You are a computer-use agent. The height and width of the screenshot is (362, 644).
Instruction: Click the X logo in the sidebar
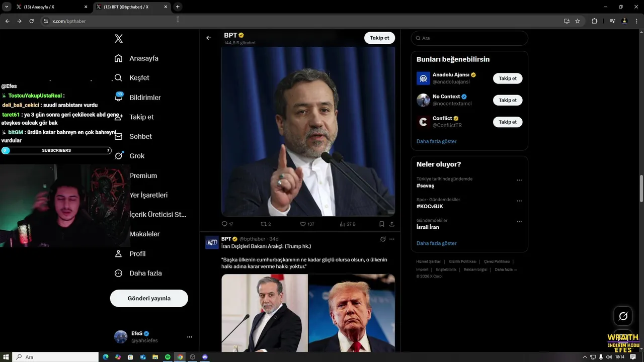pos(119,39)
